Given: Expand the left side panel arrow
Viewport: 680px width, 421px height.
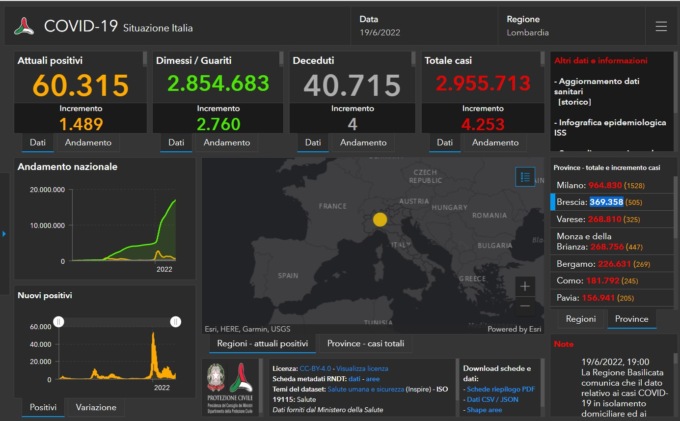Looking at the screenshot, I should pyautogui.click(x=4, y=234).
